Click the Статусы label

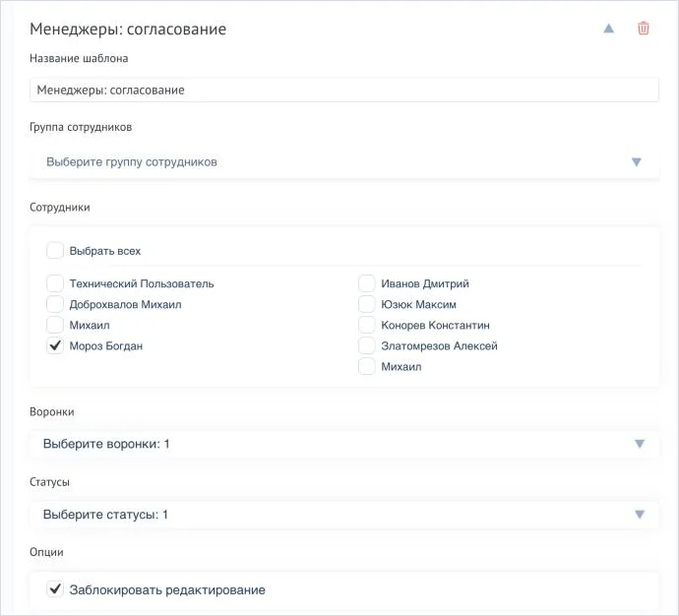[x=49, y=482]
